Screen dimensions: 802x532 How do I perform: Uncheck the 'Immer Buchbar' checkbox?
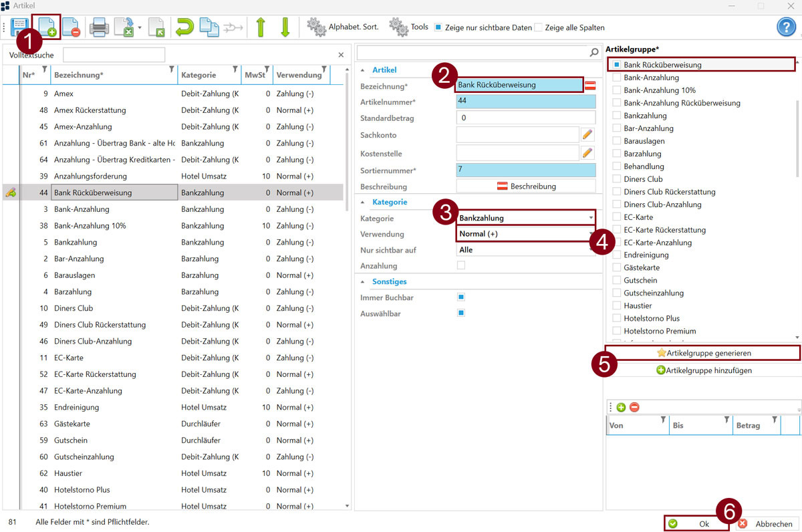[460, 297]
